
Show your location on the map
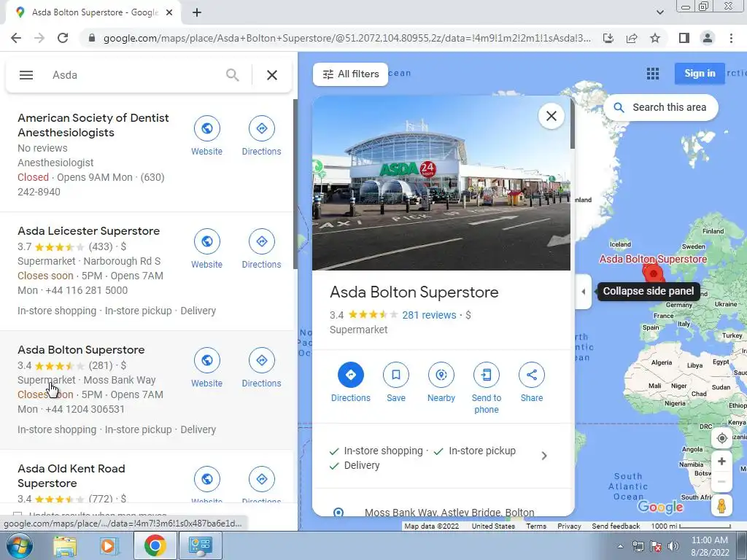click(721, 438)
